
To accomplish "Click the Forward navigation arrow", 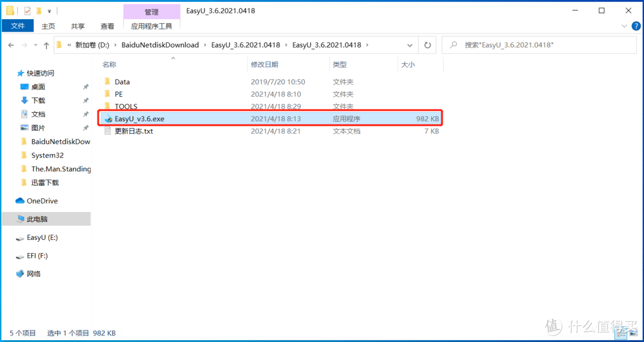I will point(24,45).
